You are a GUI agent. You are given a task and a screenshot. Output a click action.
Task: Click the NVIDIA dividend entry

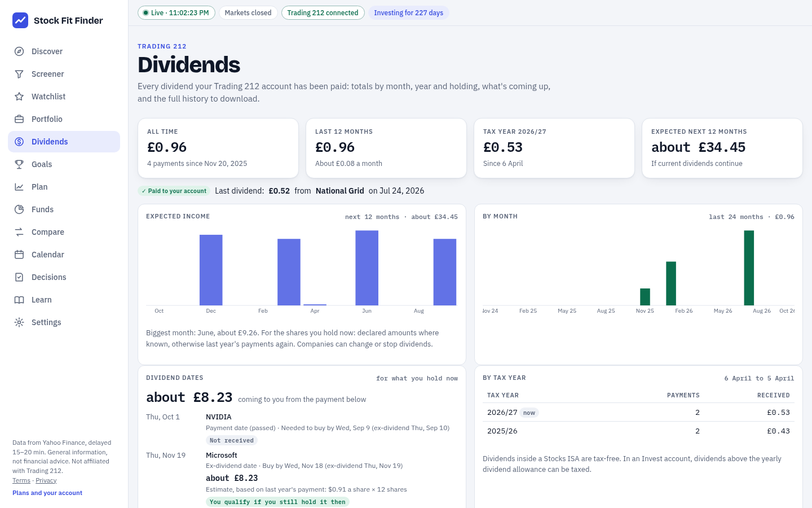point(302,429)
